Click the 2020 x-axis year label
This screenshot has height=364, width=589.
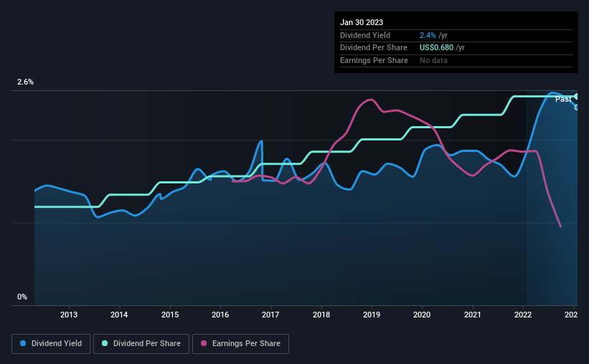click(x=422, y=315)
